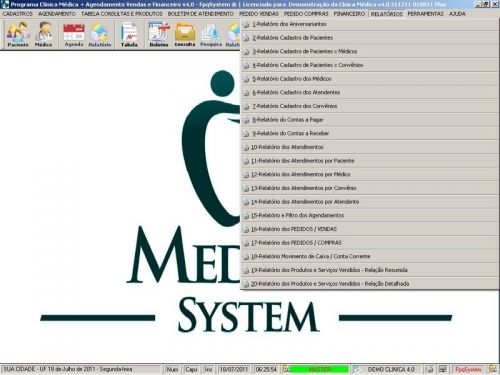Select 19-Relatório Produtos Vendidos Relação Resumida
Viewport: 500px width, 375px height.
point(369,270)
